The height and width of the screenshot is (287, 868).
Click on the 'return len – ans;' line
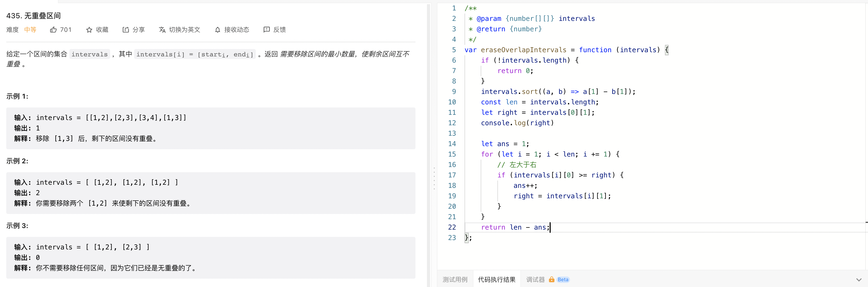tap(515, 227)
